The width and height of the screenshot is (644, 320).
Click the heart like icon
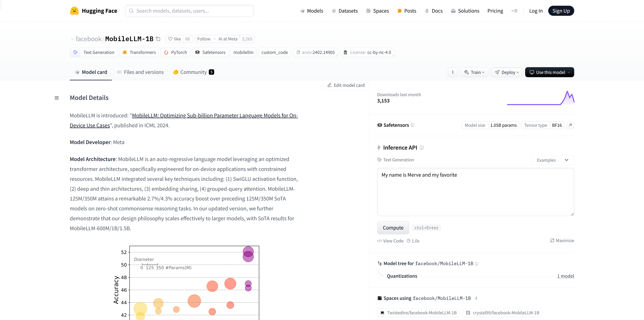[x=170, y=39]
